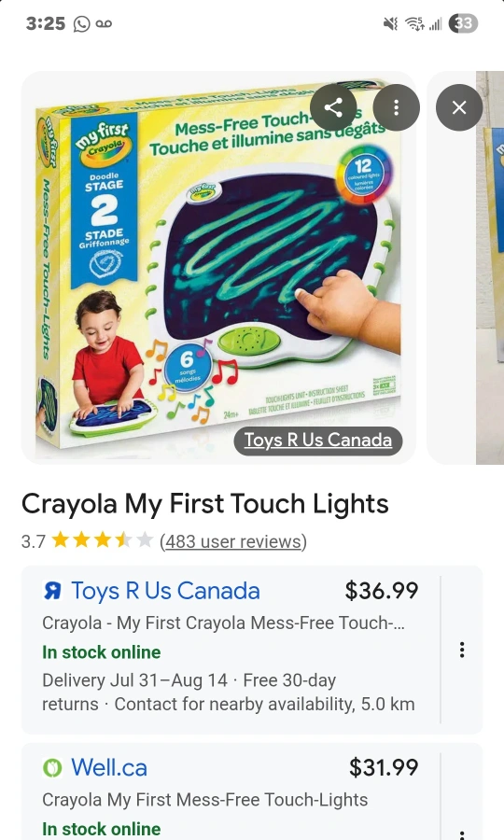The width and height of the screenshot is (504, 840).
Task: Open the Toys R Us Canada seller link
Action: [x=165, y=591]
